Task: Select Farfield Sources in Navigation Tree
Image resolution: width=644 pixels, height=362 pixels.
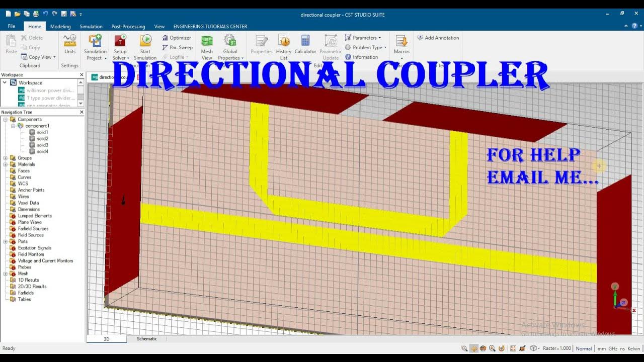Action: click(x=33, y=229)
